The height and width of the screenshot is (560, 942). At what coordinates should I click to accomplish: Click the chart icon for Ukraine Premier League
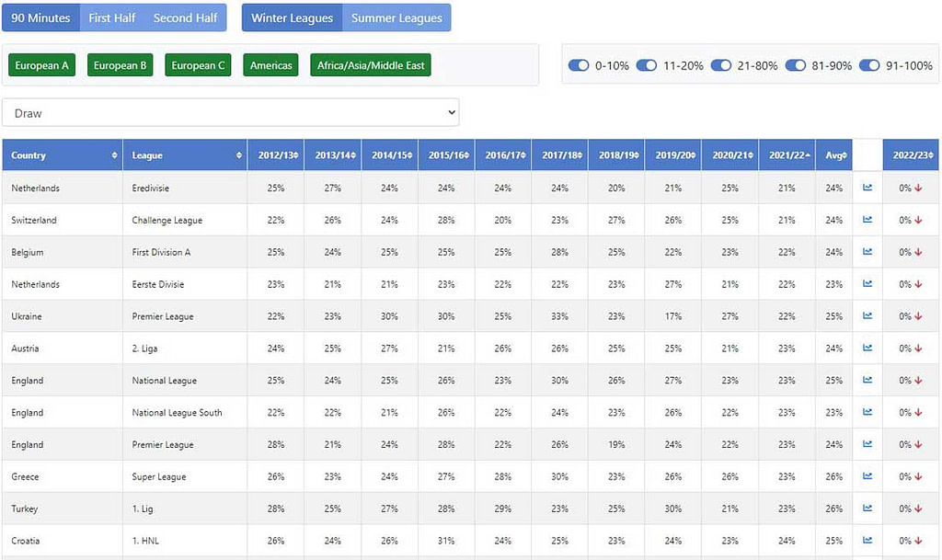[866, 316]
